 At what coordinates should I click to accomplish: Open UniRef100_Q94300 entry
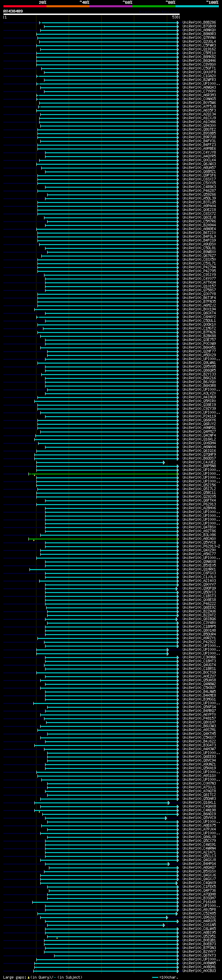pyautogui.click(x=199, y=125)
